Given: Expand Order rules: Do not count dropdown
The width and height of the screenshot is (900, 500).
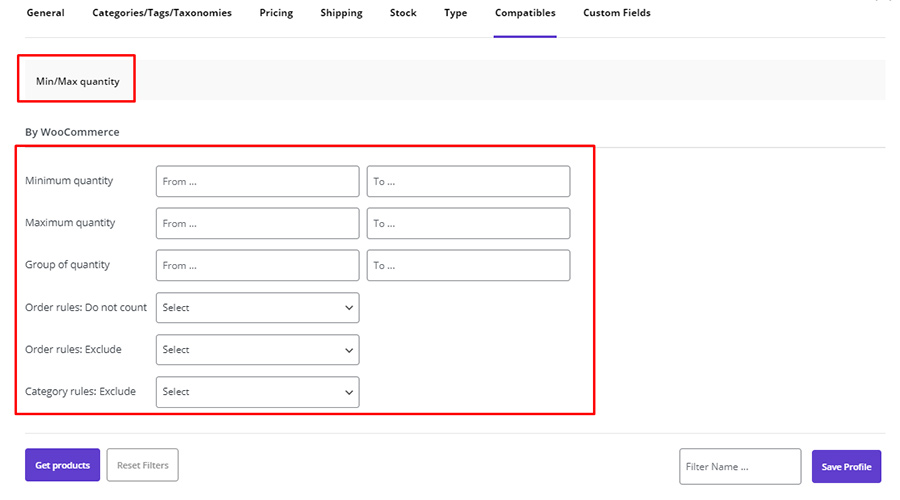Looking at the screenshot, I should coord(258,308).
